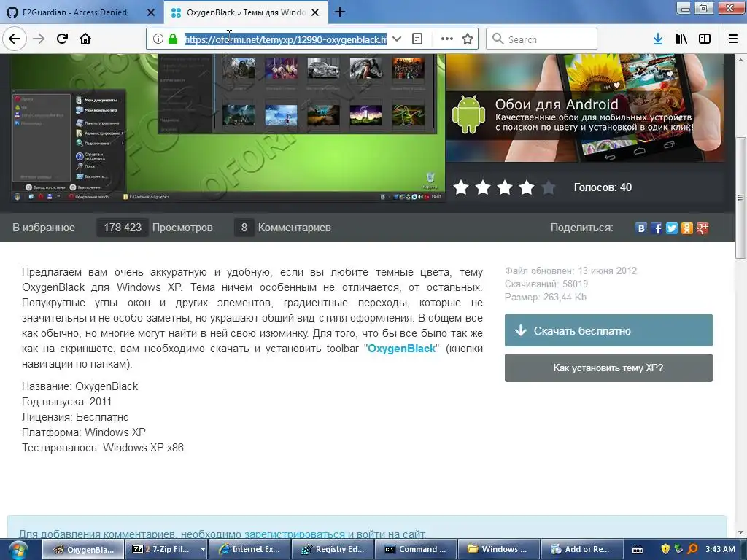Share on VK icon
The height and width of the screenshot is (560, 747).
(x=641, y=228)
